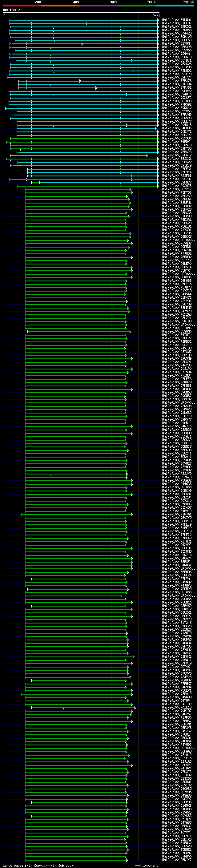This screenshot has height=868, width=197.
Task: Select label UniRef100_C6BCK6
Action: 177,236
